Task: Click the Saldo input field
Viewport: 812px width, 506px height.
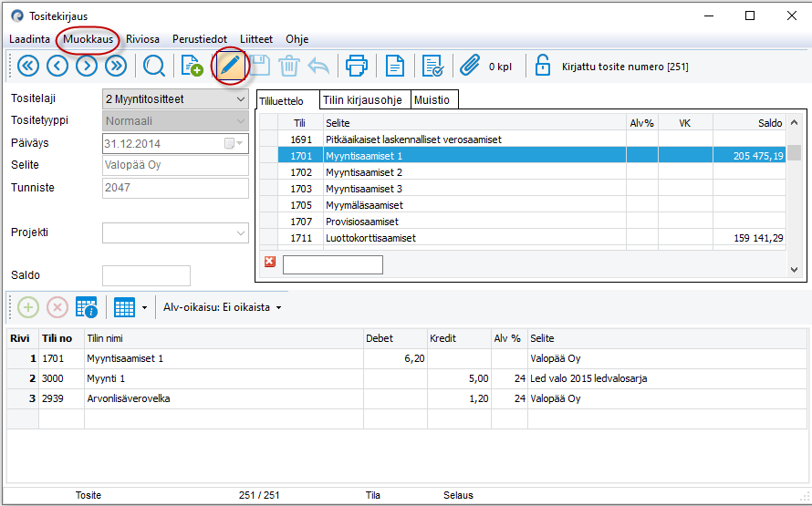Action: click(147, 275)
